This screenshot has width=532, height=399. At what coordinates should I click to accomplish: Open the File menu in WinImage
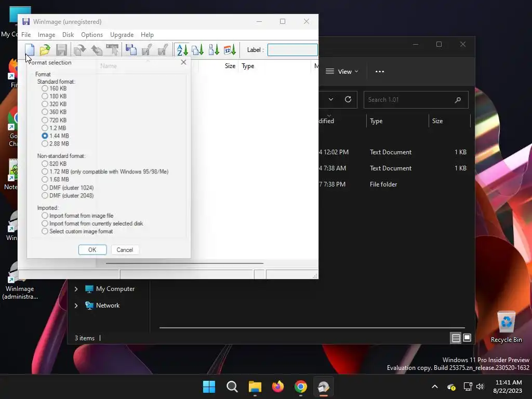pos(26,35)
